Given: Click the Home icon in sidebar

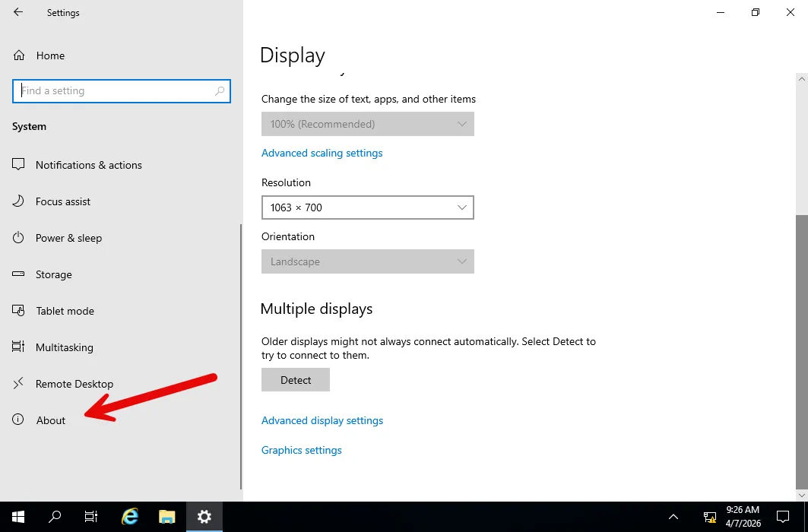Looking at the screenshot, I should click(19, 55).
